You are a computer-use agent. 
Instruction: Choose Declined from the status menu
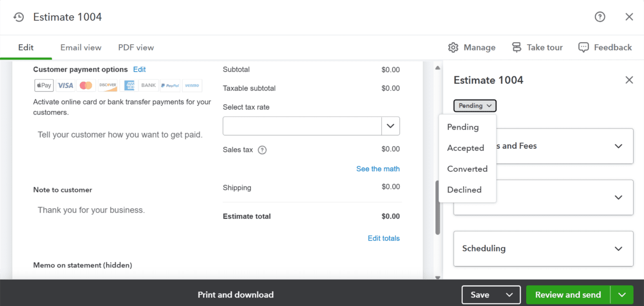(x=464, y=189)
